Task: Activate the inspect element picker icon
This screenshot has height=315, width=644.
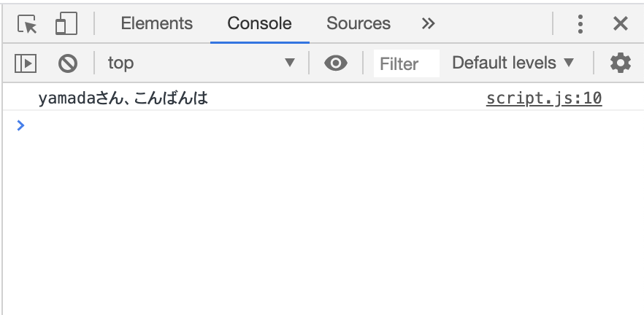Action: point(27,24)
